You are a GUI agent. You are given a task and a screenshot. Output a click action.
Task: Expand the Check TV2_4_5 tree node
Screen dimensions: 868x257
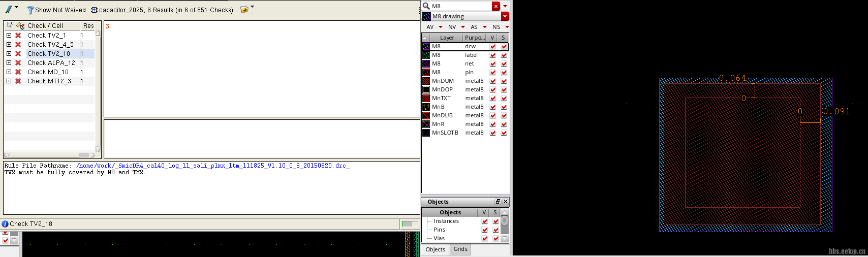coord(9,45)
